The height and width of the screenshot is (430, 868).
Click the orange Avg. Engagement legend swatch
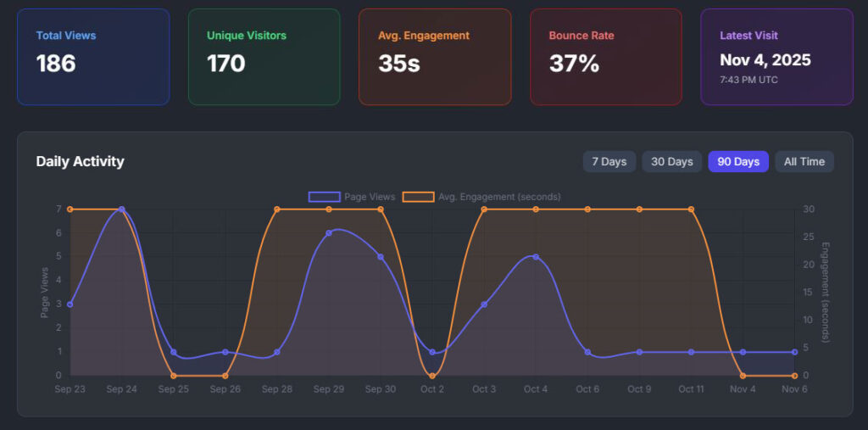click(x=417, y=197)
